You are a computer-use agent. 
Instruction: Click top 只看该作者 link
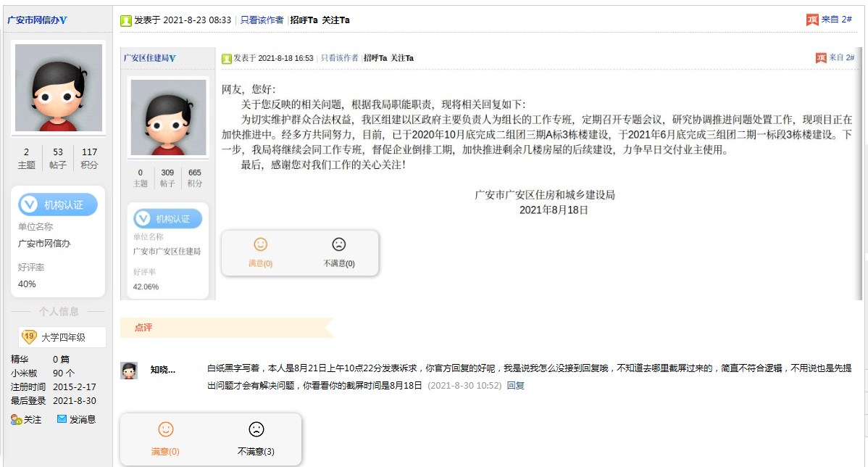(x=262, y=20)
